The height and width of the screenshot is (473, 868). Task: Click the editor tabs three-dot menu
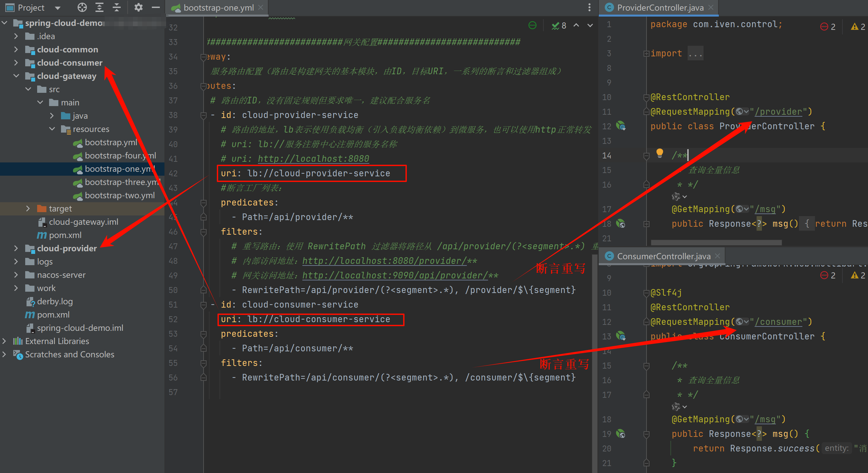tap(589, 7)
